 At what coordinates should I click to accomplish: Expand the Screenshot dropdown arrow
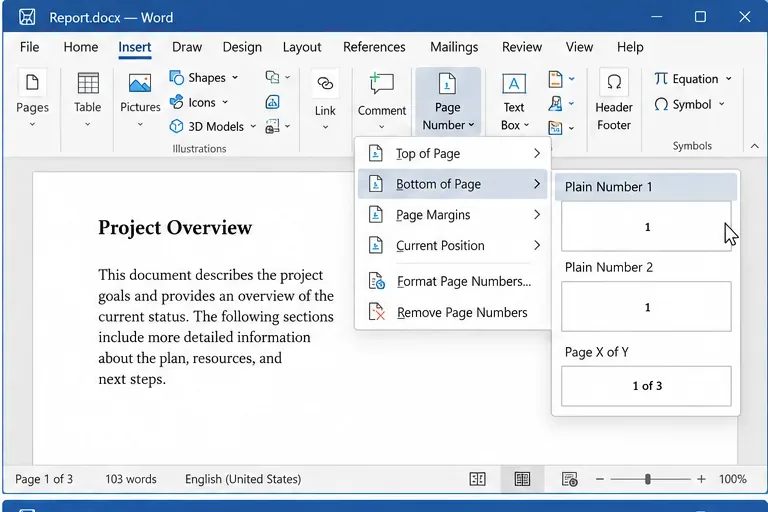tap(288, 126)
